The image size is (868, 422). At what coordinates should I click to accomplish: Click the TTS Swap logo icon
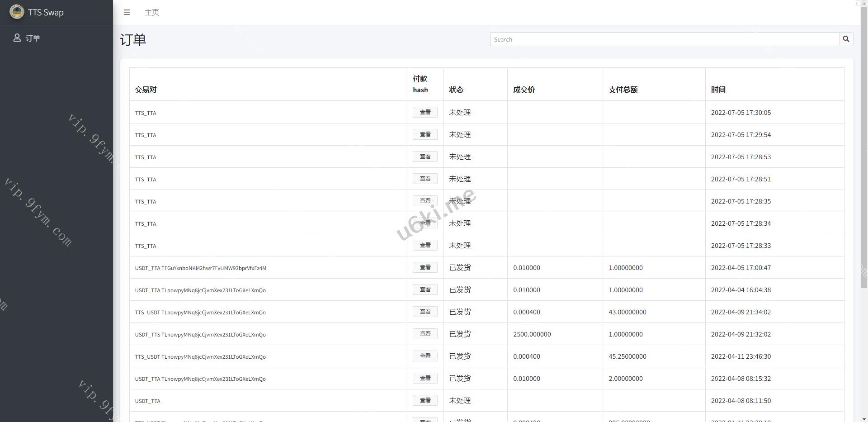pos(17,12)
